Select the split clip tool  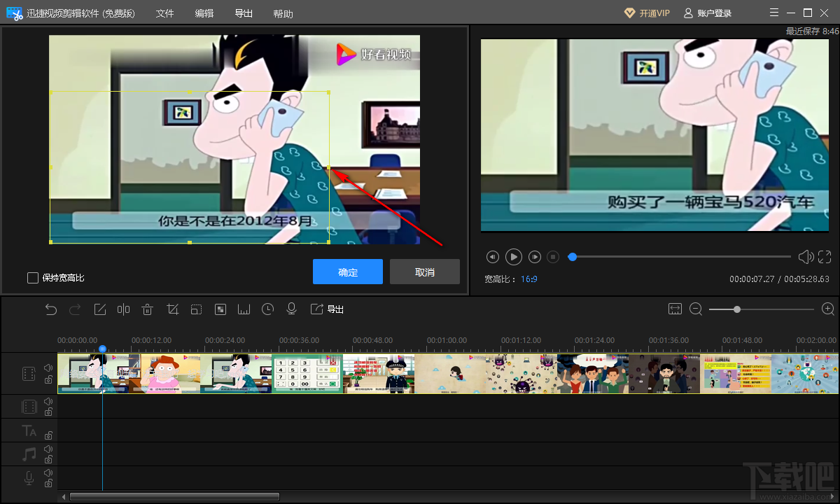click(123, 309)
